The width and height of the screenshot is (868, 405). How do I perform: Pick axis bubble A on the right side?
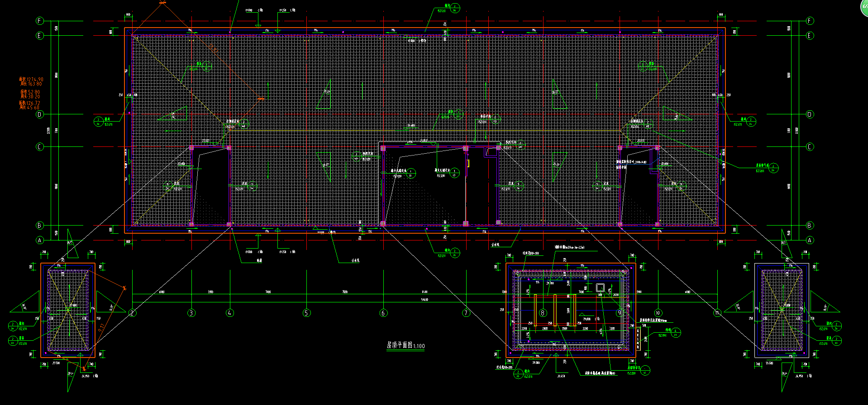(x=810, y=240)
